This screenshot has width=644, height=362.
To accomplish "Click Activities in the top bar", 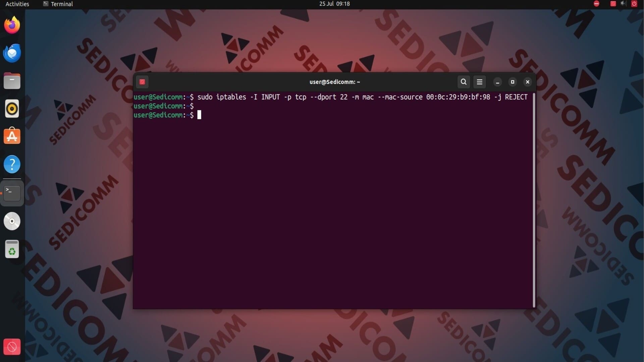I will (x=17, y=4).
